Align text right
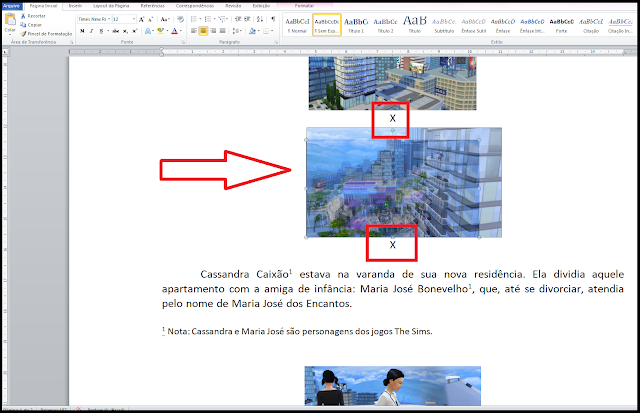This screenshot has width=640, height=413. 213,31
